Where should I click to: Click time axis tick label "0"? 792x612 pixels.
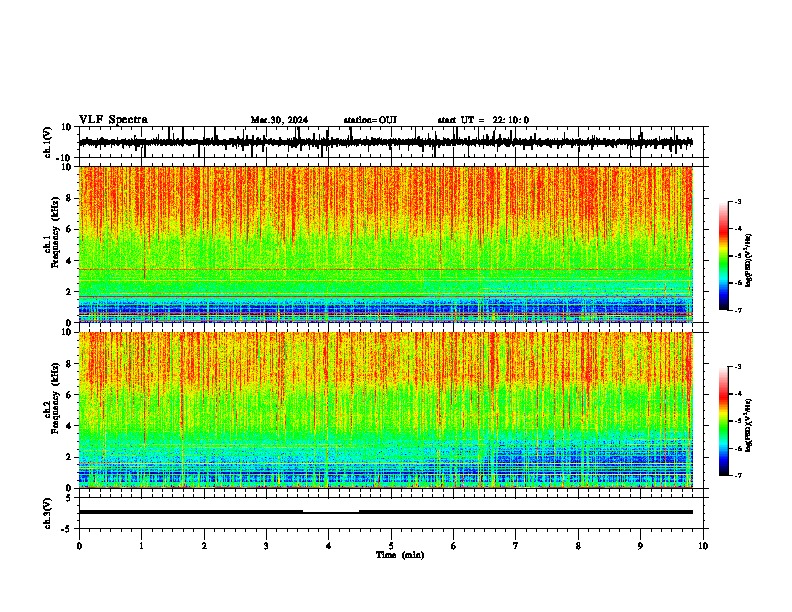(79, 546)
